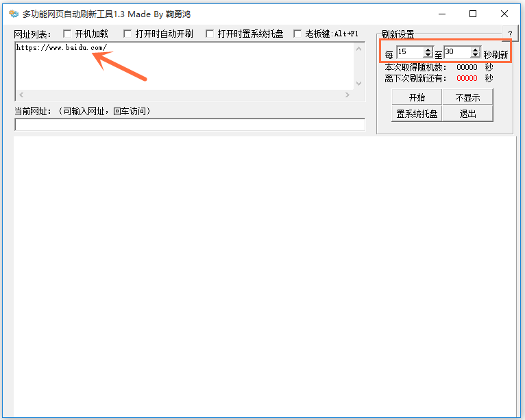Click the URL list scroll down arrow
This screenshot has height=420, width=525.
(x=358, y=84)
